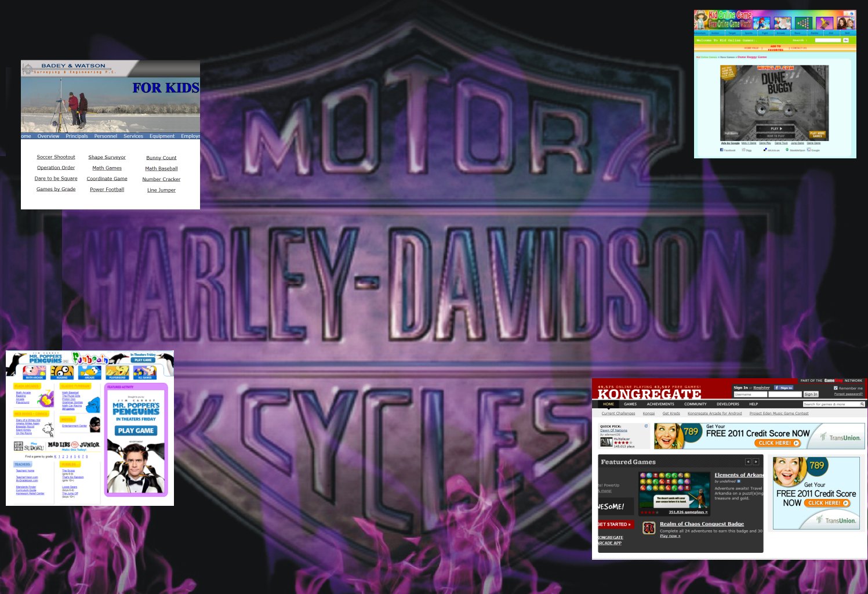Click How To Play on Dune Buggy

pyautogui.click(x=776, y=136)
